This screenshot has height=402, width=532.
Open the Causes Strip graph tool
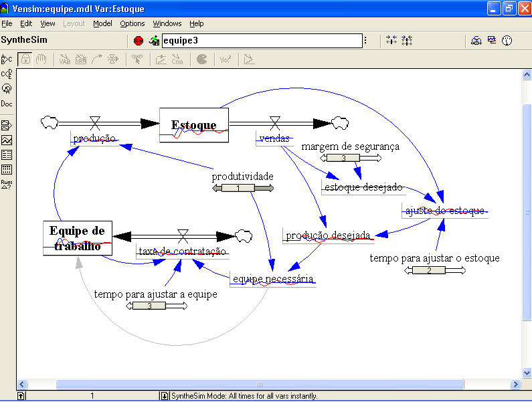[x=7, y=126]
